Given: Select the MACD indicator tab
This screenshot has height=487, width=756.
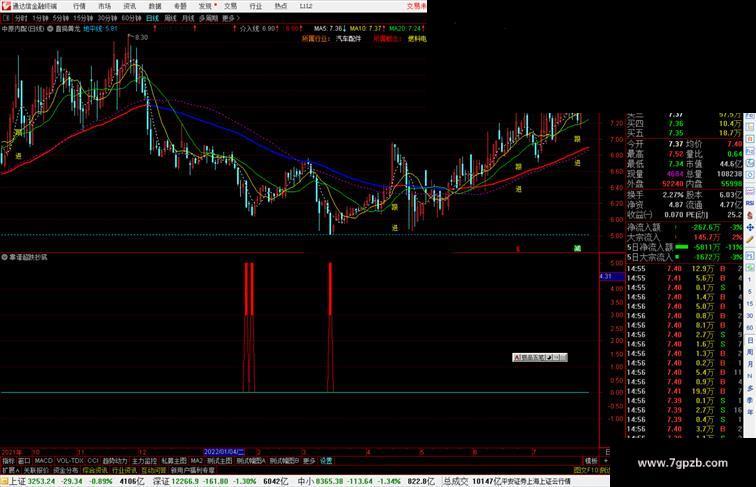Looking at the screenshot, I should click(x=43, y=461).
